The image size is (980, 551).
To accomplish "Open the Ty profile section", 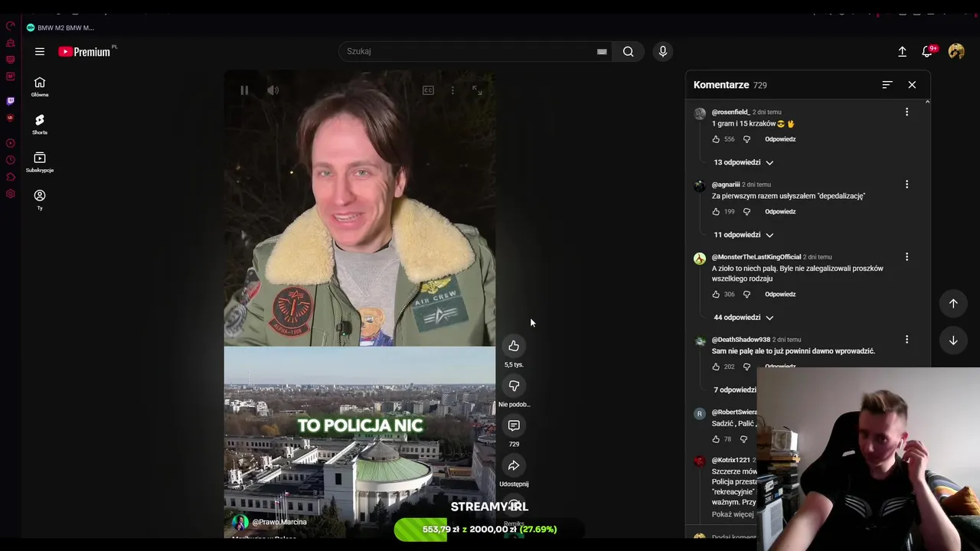I will click(40, 200).
